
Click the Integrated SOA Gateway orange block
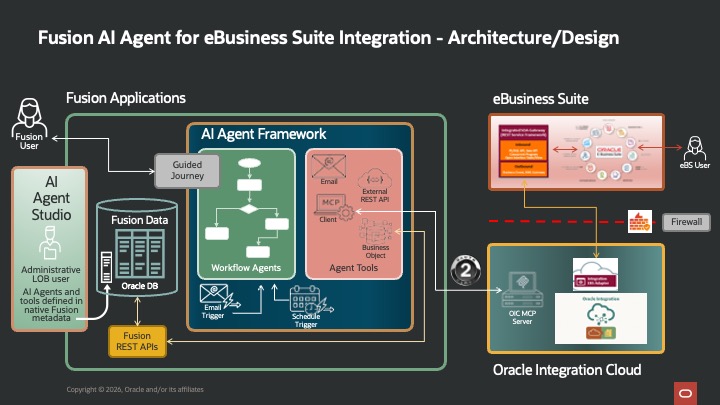point(523,151)
